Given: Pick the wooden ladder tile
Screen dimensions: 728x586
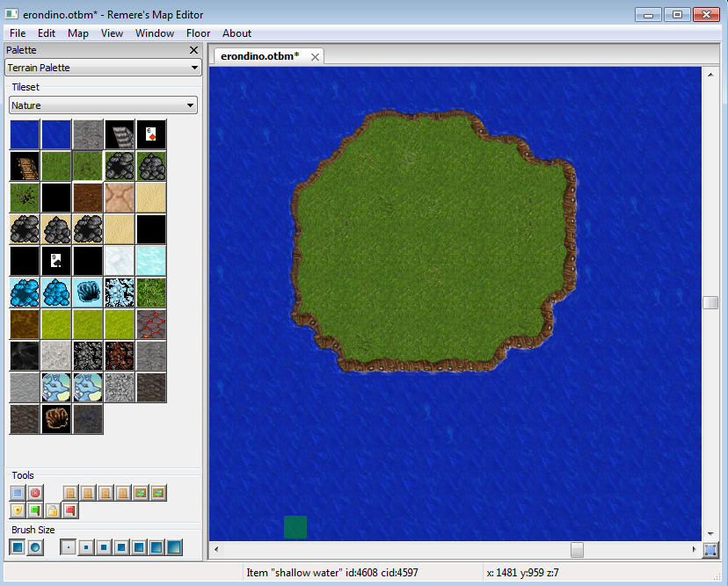Looking at the screenshot, I should click(25, 166).
